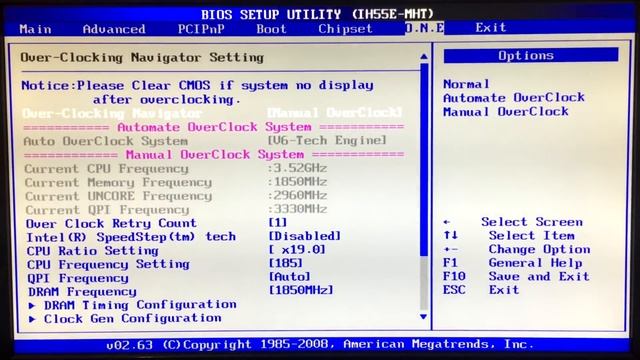This screenshot has height=360, width=640.
Task: Select the V6-Tech Engine value
Action: pyautogui.click(x=327, y=140)
